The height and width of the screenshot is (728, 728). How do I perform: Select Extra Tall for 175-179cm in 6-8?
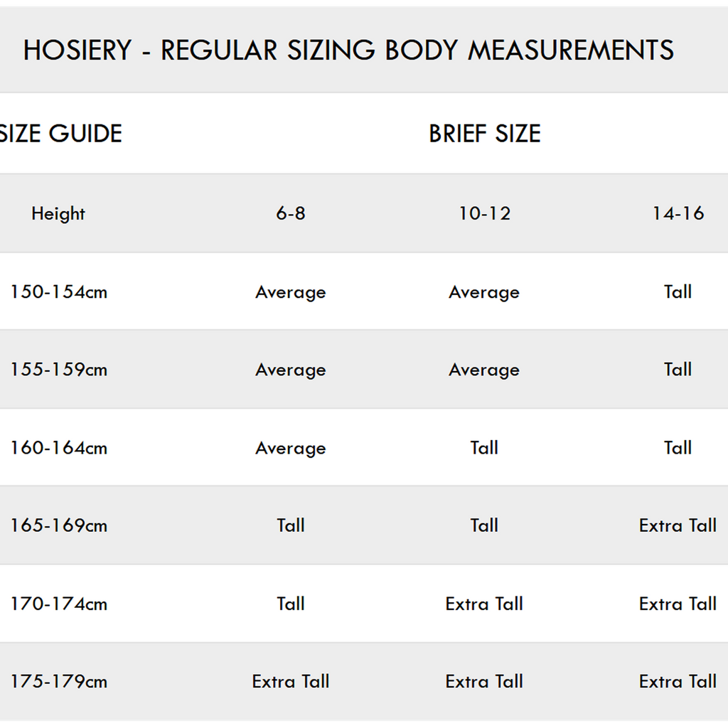click(291, 682)
